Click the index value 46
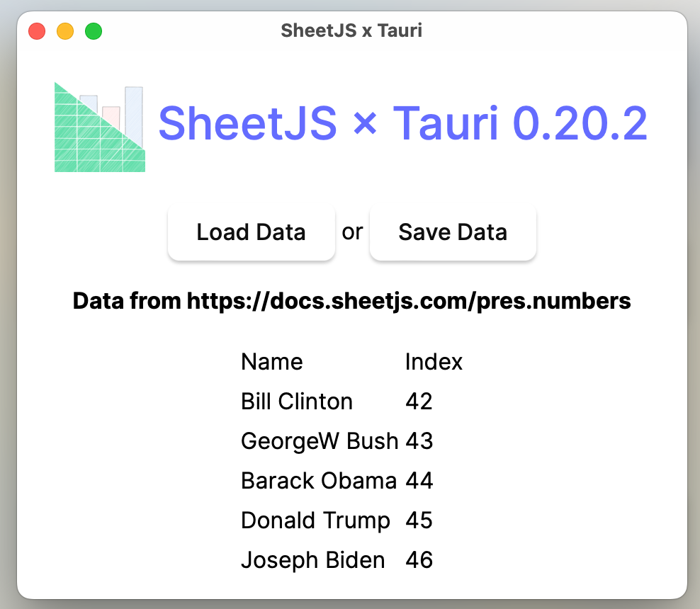The width and height of the screenshot is (700, 609). click(419, 560)
